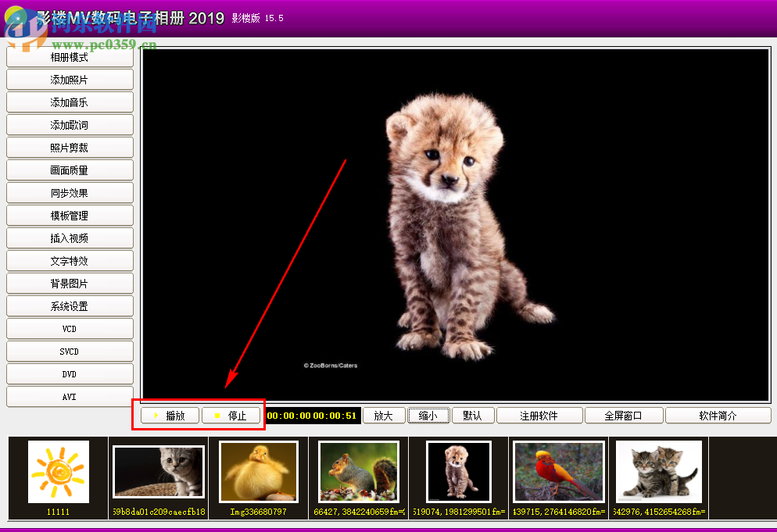The height and width of the screenshot is (532, 777).
Task: Choose the SVCD format option
Action: pos(69,351)
